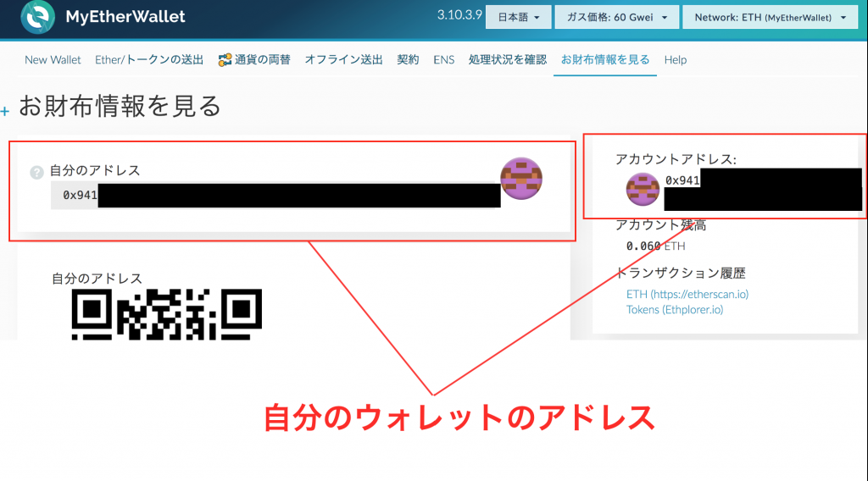
Task: Open the 日本語 language dropdown
Action: [518, 17]
